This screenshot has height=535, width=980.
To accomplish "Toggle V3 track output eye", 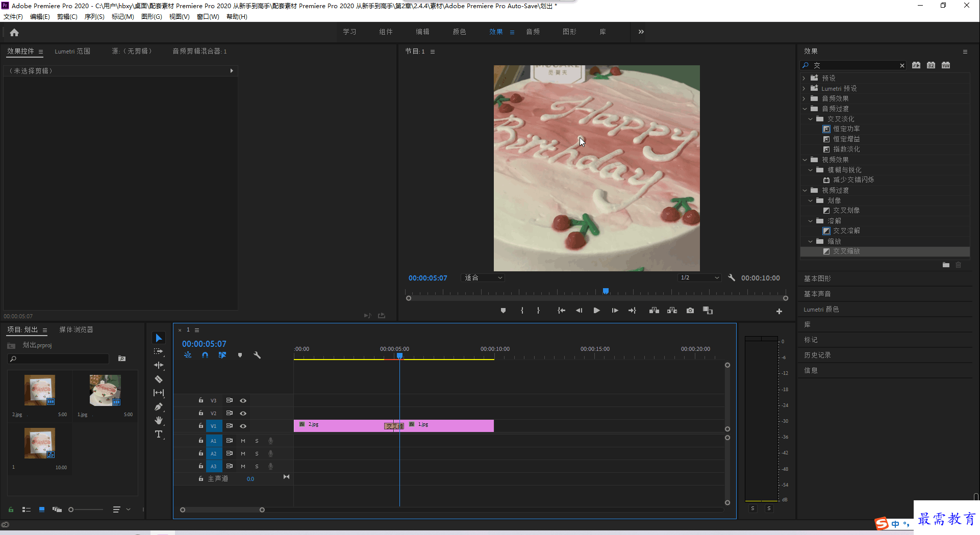I will point(243,400).
